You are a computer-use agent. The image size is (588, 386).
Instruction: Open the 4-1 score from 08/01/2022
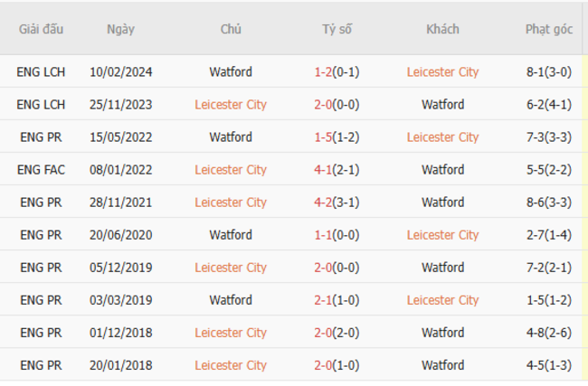(x=324, y=169)
